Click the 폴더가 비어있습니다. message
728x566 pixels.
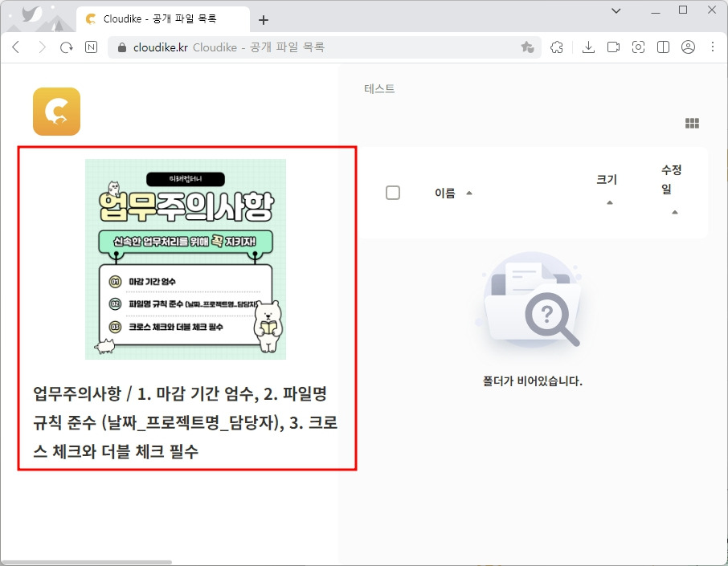(x=532, y=381)
